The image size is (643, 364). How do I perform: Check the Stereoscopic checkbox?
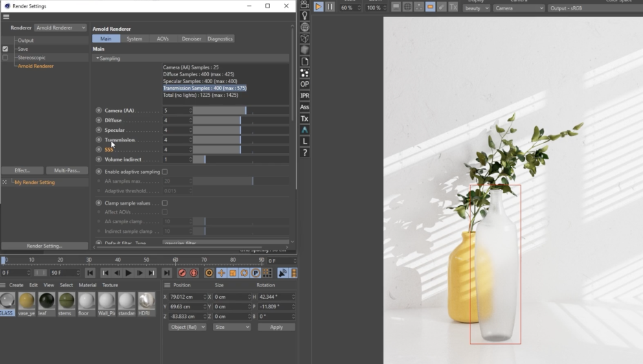[5, 58]
